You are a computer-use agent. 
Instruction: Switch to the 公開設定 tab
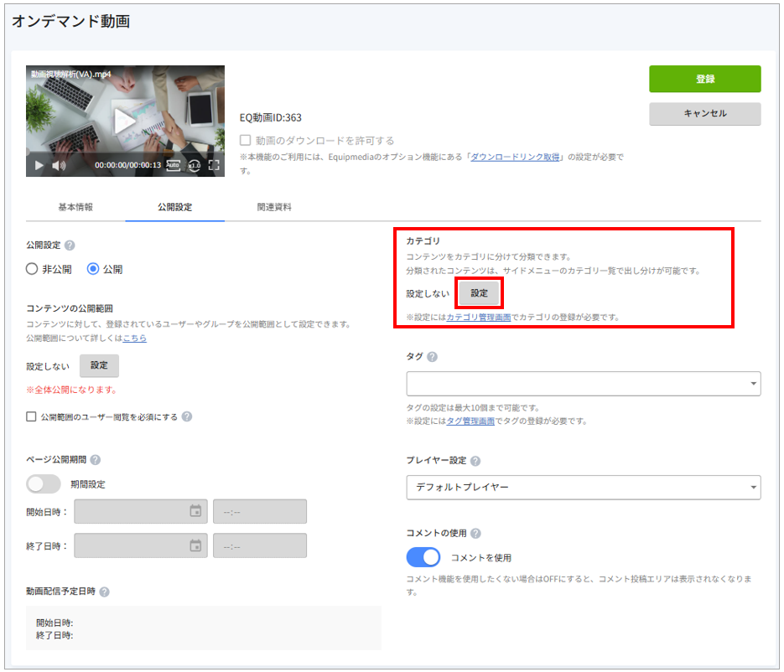[x=175, y=207]
